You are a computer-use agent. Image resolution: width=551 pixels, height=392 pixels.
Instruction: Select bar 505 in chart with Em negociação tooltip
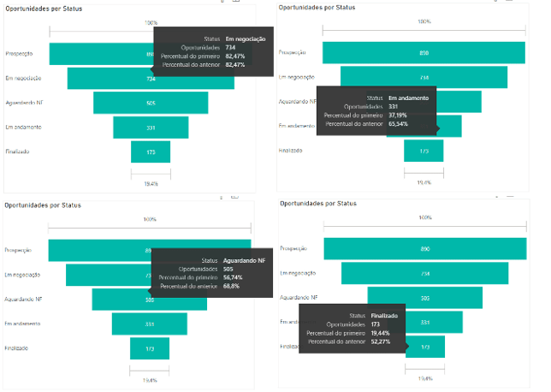coord(151,103)
